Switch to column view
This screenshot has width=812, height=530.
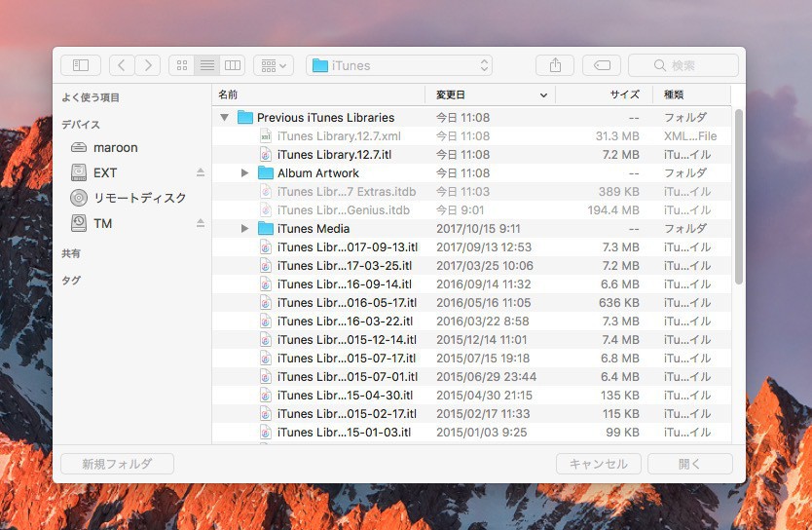[233, 65]
